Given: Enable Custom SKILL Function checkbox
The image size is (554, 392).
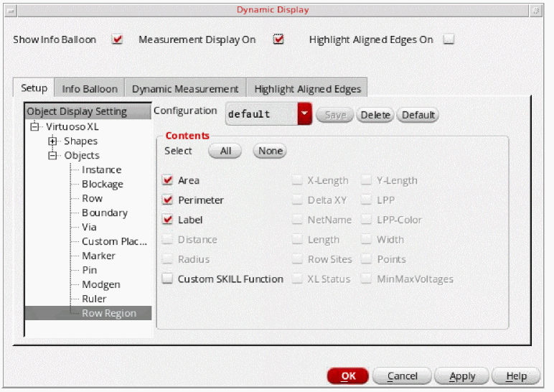Looking at the screenshot, I should point(168,279).
